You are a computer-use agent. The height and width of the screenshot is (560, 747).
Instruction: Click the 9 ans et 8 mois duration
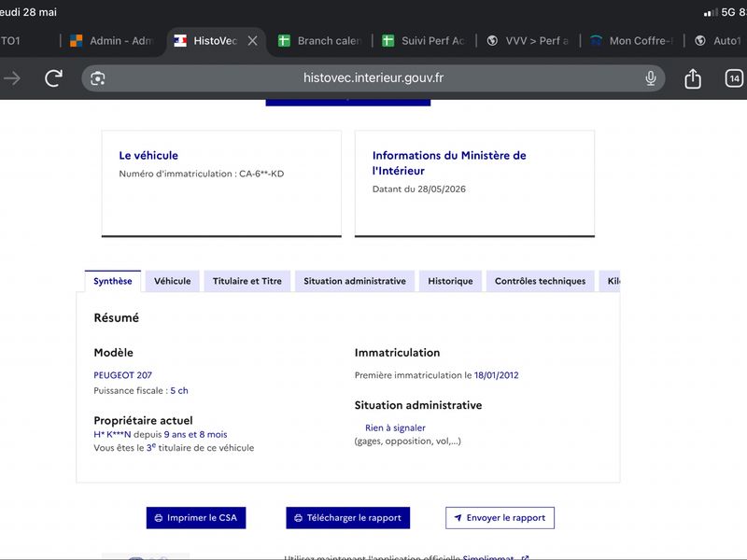click(196, 434)
